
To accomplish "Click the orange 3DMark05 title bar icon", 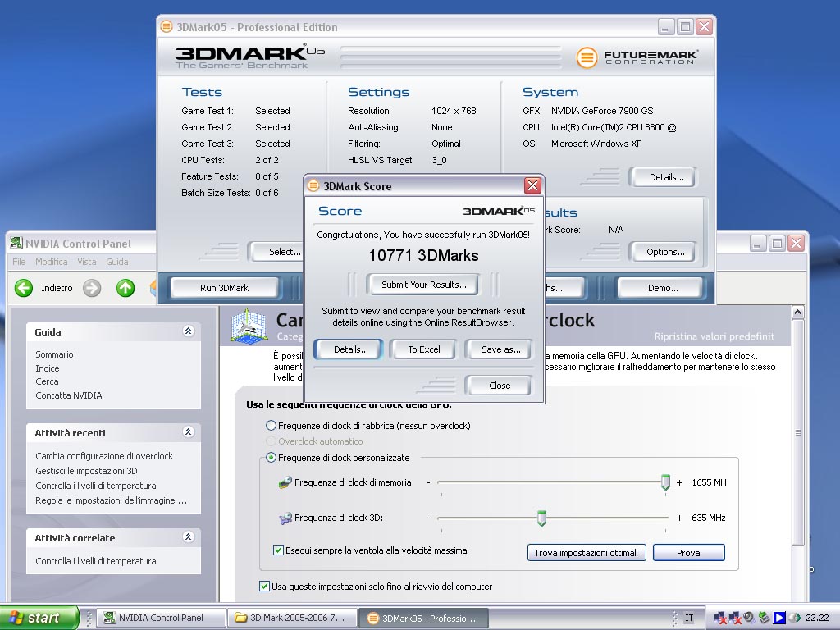I will pyautogui.click(x=167, y=26).
